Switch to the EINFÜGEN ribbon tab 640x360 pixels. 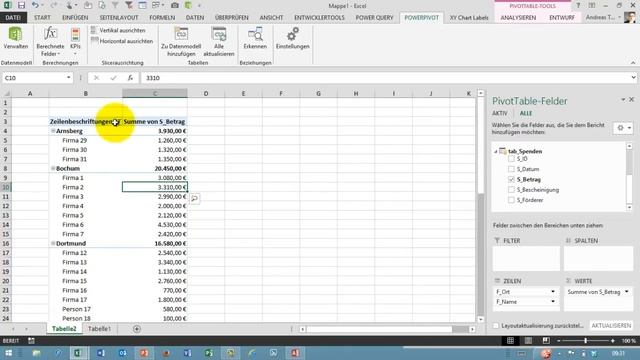(75, 18)
